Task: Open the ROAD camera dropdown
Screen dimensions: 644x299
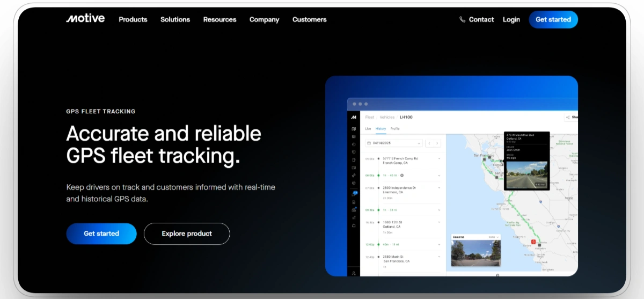Action: [x=494, y=237]
